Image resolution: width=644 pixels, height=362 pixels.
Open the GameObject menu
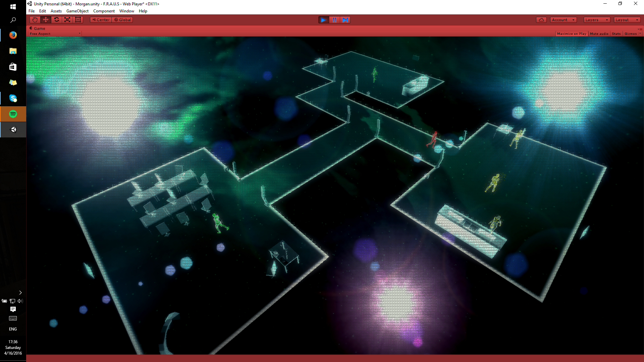click(x=77, y=11)
